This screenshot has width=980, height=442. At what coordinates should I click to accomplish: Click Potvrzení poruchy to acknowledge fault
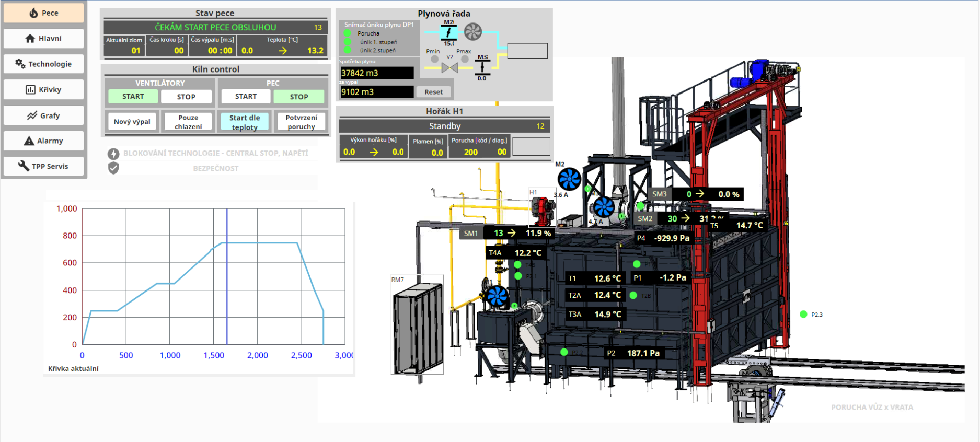[x=301, y=122]
